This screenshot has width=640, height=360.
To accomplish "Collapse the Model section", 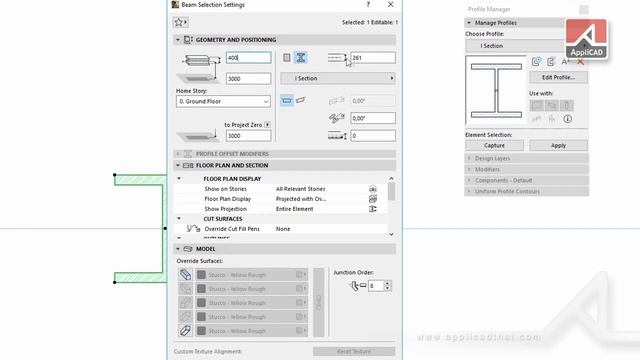I will pyautogui.click(x=178, y=249).
